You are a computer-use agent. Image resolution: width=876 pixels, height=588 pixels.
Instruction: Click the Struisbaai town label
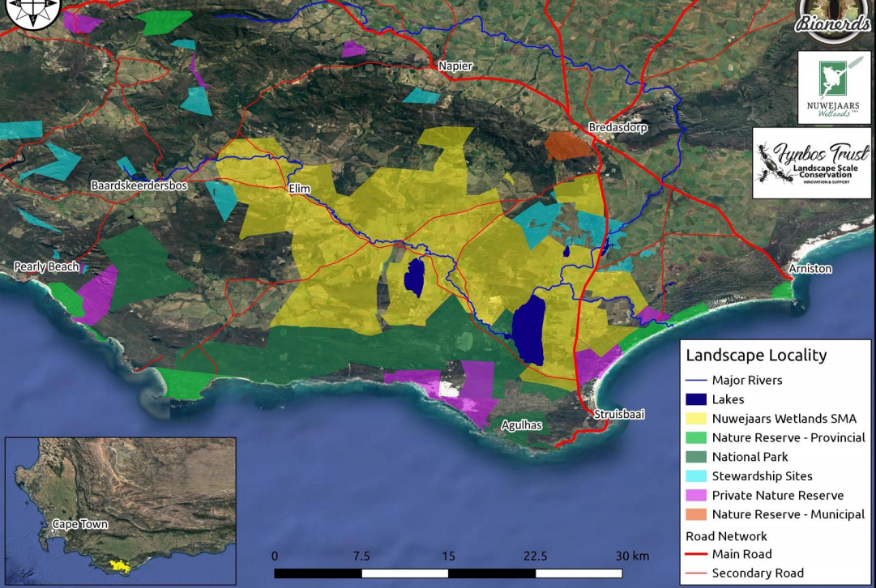coord(619,415)
